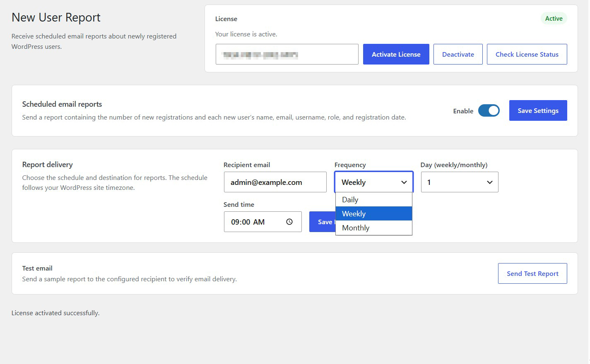The width and height of the screenshot is (590, 364).
Task: Click the Activate License button
Action: tap(396, 54)
